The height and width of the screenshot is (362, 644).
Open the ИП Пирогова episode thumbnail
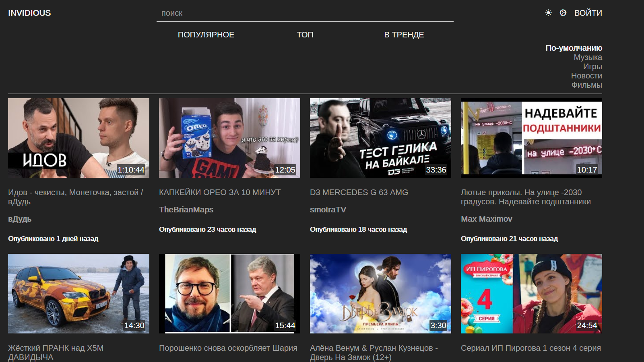[x=531, y=294]
